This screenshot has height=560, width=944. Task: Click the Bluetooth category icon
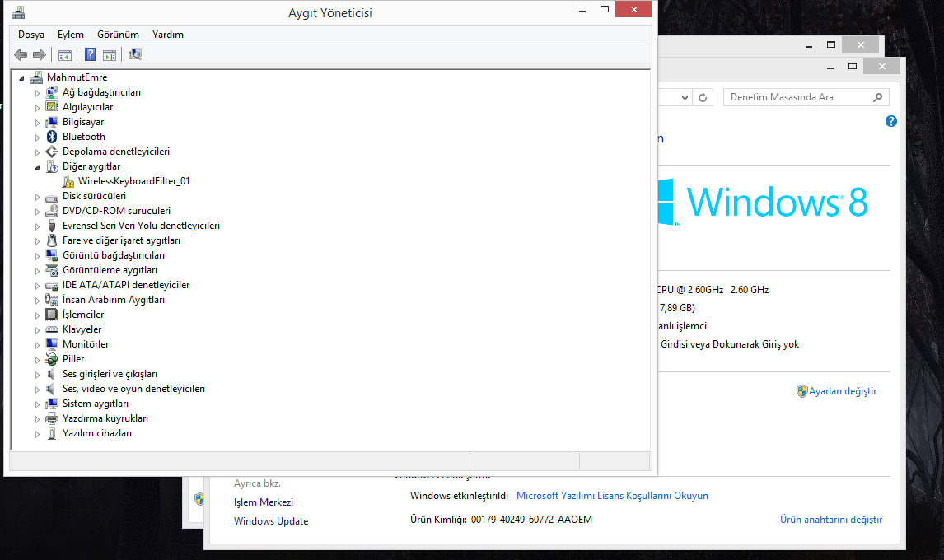tap(52, 137)
